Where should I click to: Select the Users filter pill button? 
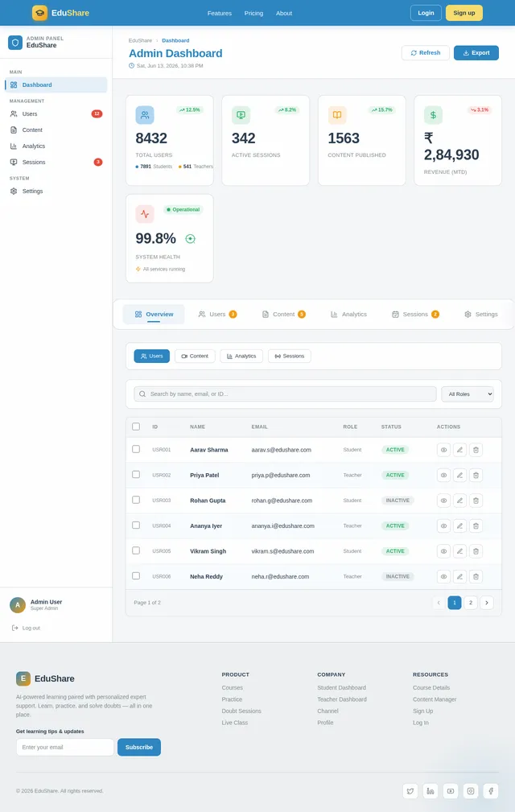click(x=151, y=357)
